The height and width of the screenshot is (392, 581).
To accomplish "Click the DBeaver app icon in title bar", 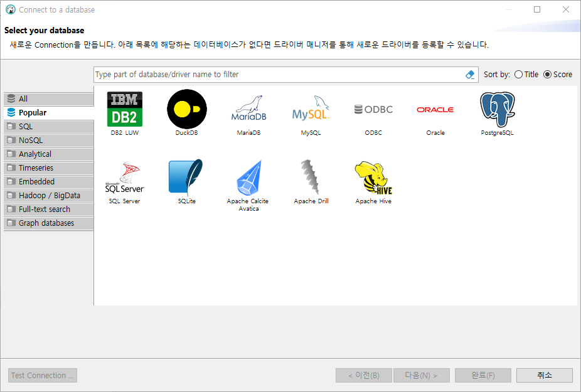I will click(11, 9).
